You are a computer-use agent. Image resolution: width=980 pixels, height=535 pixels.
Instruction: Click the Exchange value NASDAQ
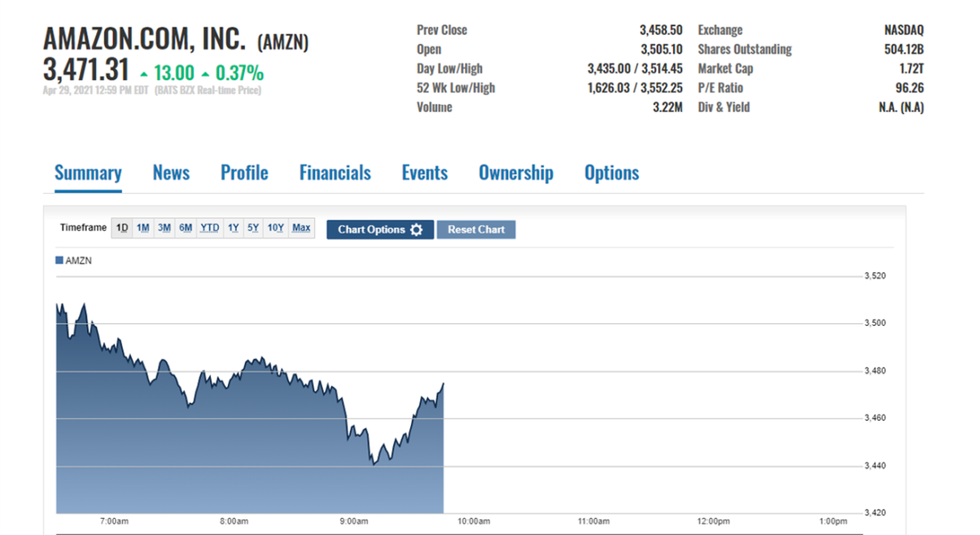(x=904, y=30)
